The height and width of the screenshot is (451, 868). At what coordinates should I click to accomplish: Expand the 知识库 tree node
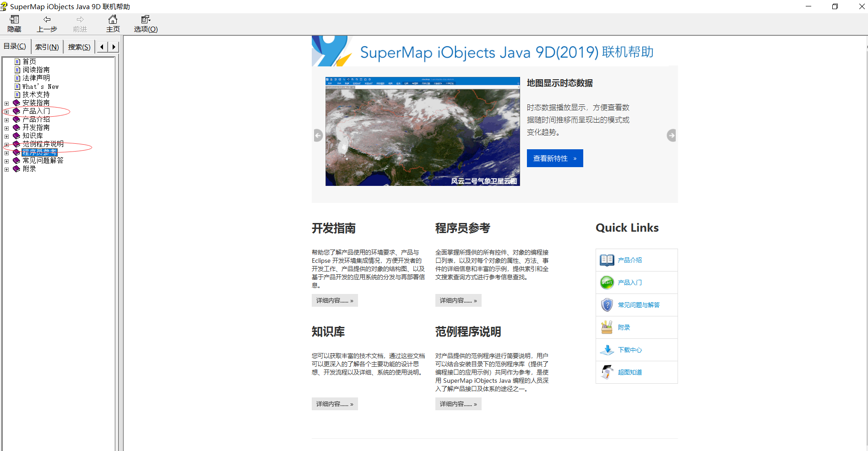[7, 136]
